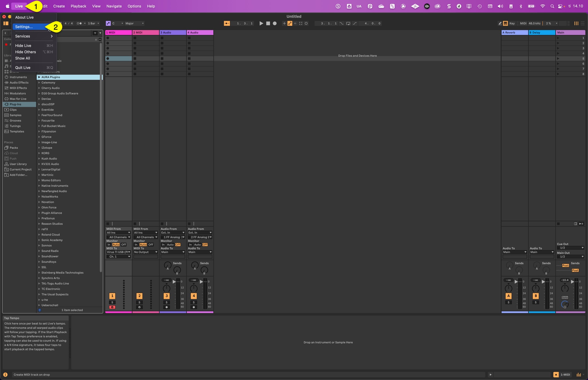Solo track 3 Audio
The image size is (588, 380).
tap(166, 302)
